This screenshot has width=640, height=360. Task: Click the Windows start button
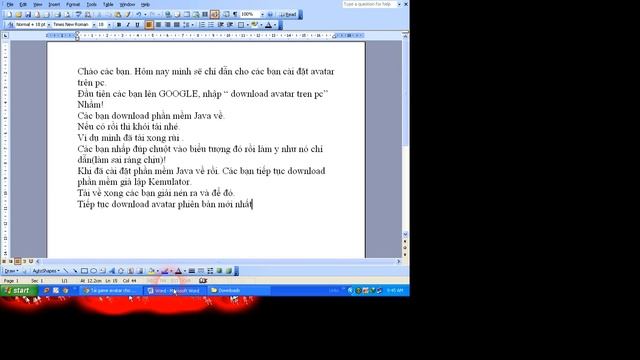[19, 291]
